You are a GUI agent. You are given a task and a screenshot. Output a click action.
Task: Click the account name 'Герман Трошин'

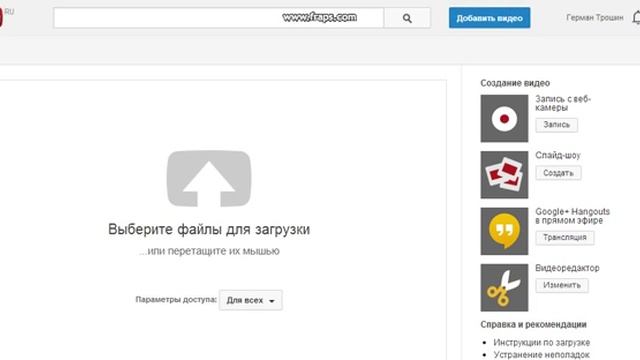pos(594,18)
